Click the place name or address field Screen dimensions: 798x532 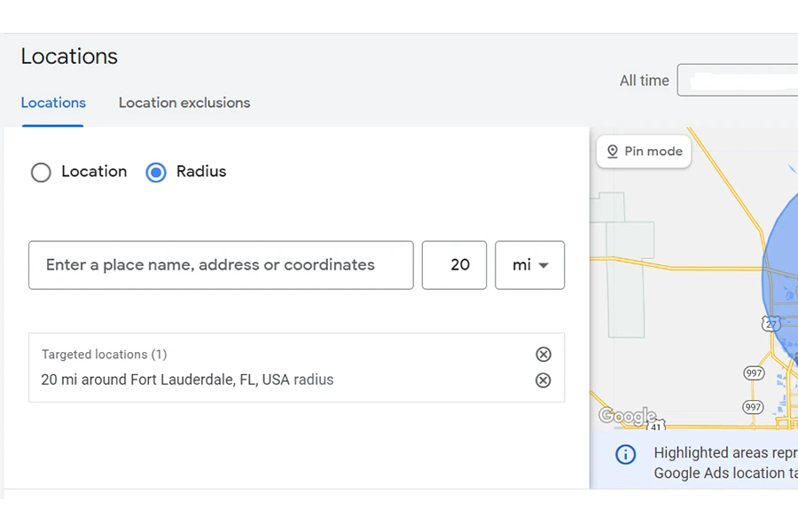coord(221,265)
